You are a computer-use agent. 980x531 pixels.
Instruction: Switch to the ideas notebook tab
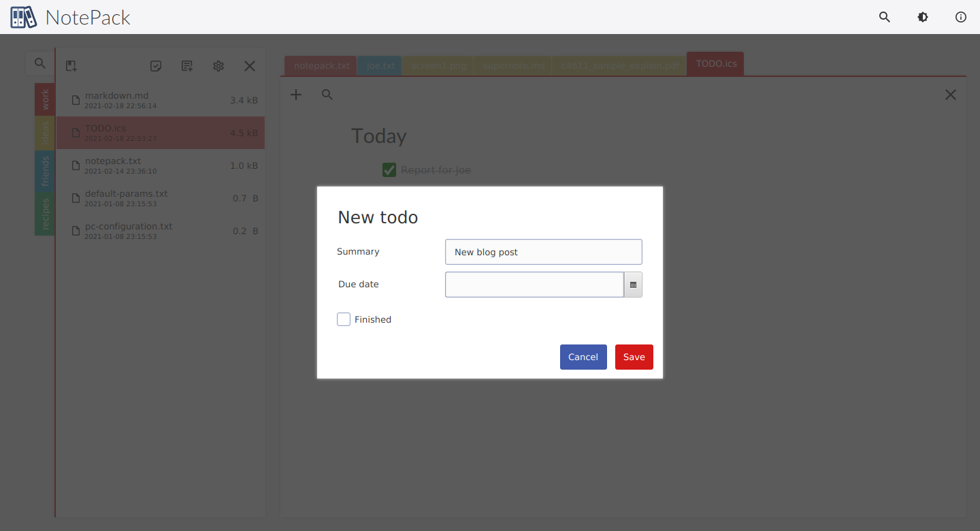(45, 133)
